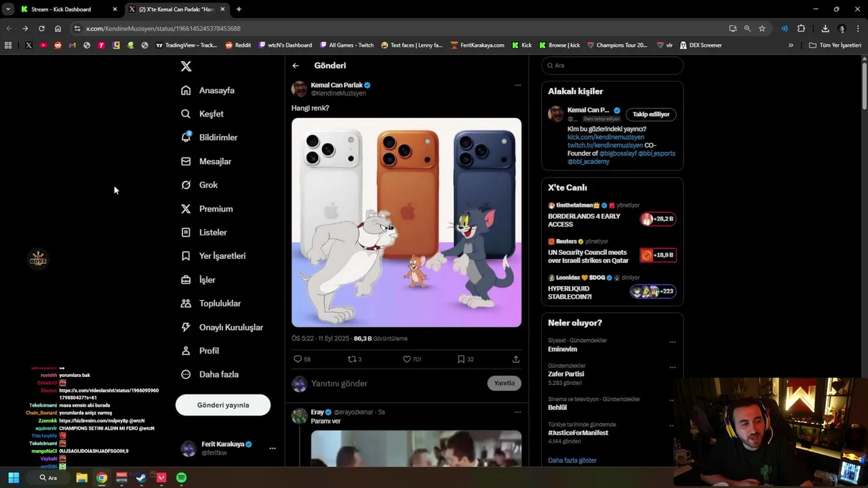Screen dimensions: 868x488
Task: Bookmark the post with 32 saves
Action: tap(461, 359)
